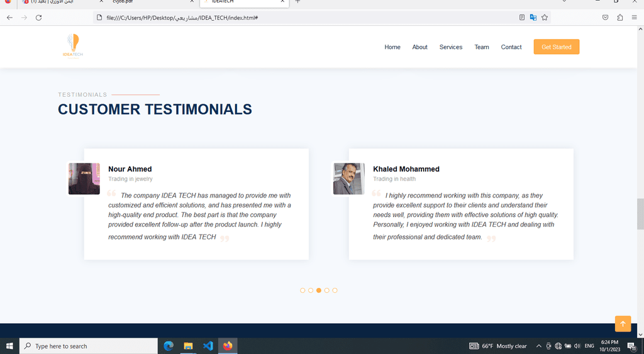The width and height of the screenshot is (644, 354).
Task: Click the IDEA TECH lightbulb logo
Action: tap(73, 46)
